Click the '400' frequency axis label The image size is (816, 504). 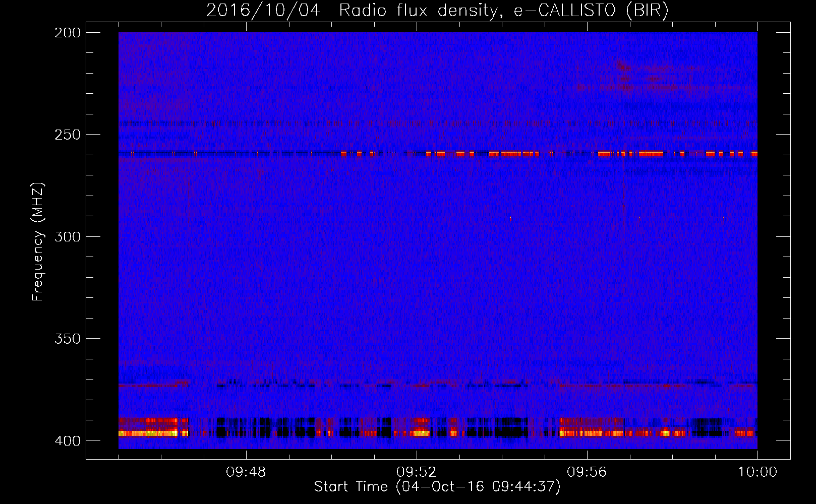tap(68, 441)
